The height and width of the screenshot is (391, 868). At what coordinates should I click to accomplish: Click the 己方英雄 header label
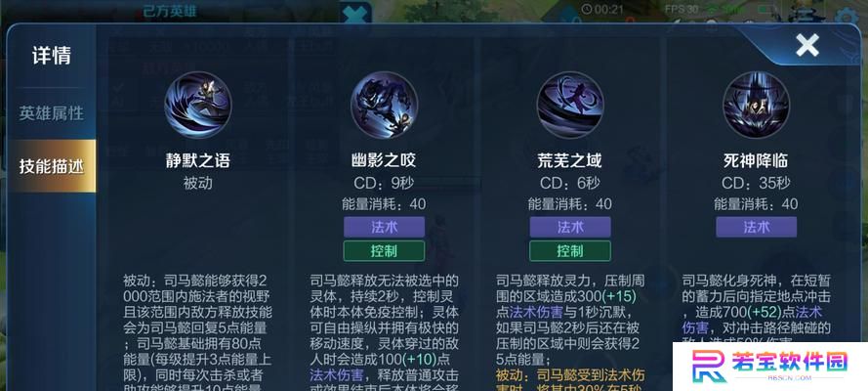[x=170, y=11]
